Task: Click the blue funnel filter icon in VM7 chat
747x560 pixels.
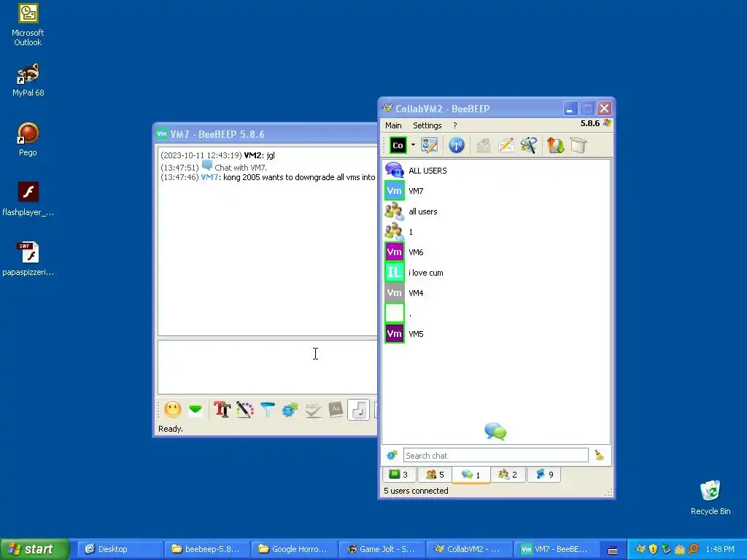Action: click(x=268, y=410)
